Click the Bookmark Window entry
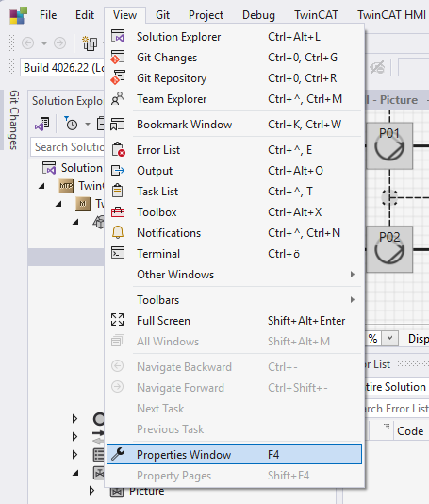Screen dimensions: 429x504 [234, 125]
